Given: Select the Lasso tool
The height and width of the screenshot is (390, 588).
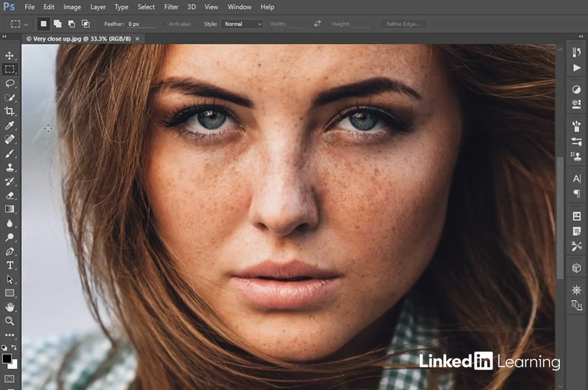Looking at the screenshot, I should [x=10, y=84].
